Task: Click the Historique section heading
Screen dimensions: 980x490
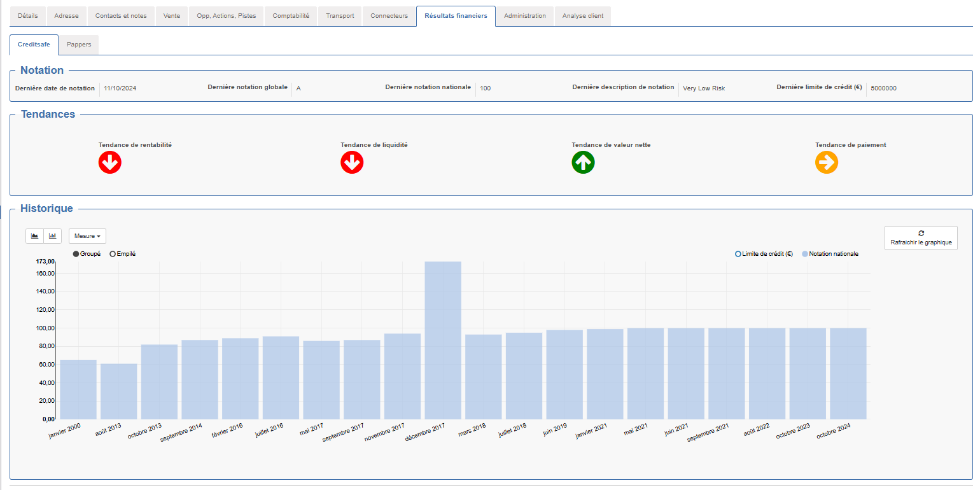Action: click(46, 208)
